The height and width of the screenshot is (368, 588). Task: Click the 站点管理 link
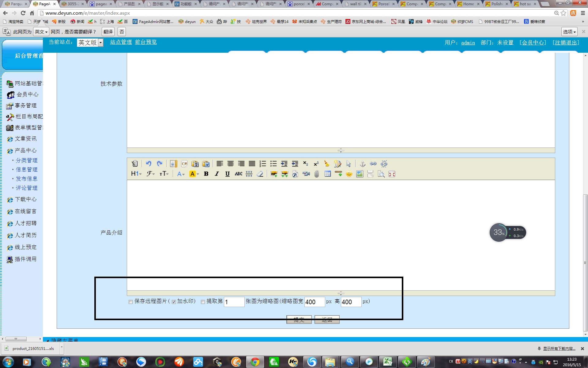point(121,42)
